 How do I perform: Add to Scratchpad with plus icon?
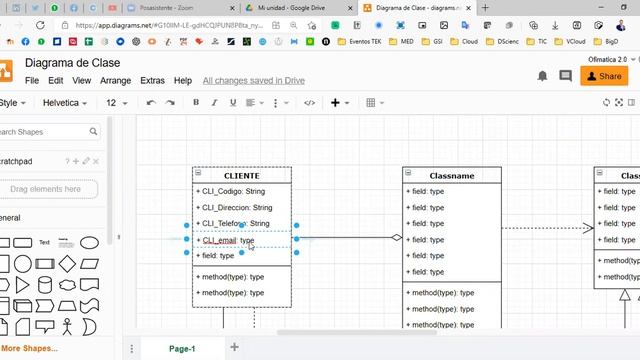pyautogui.click(x=76, y=161)
